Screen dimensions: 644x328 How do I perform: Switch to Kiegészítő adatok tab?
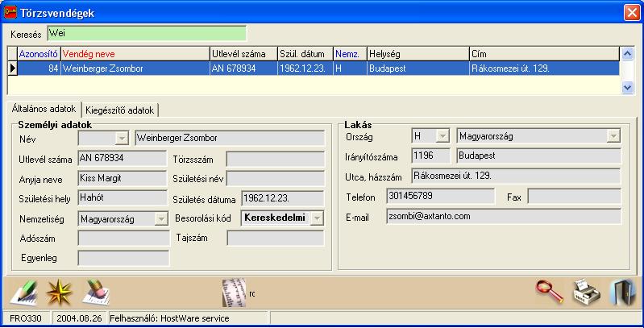tap(119, 110)
